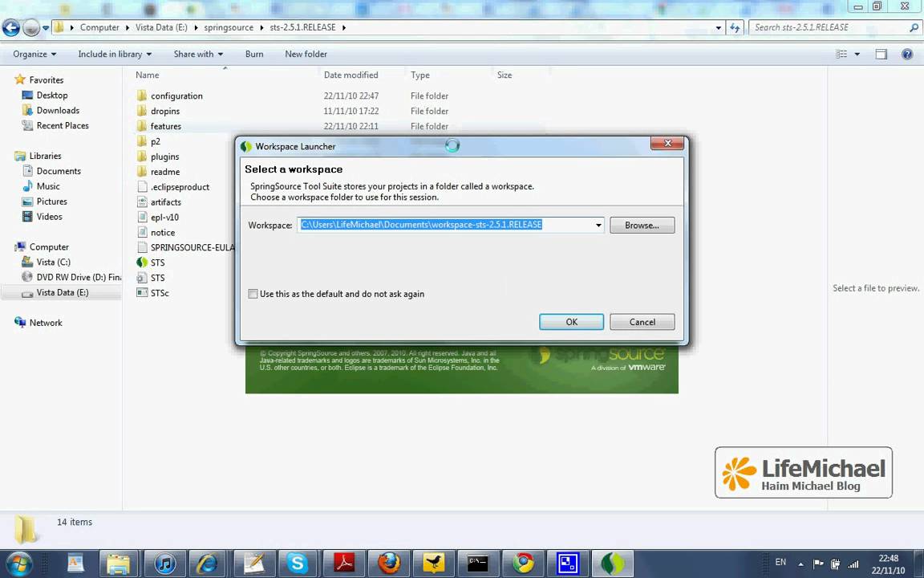This screenshot has height=578, width=924.
Task: Show hidden system tray icons
Action: [800, 564]
